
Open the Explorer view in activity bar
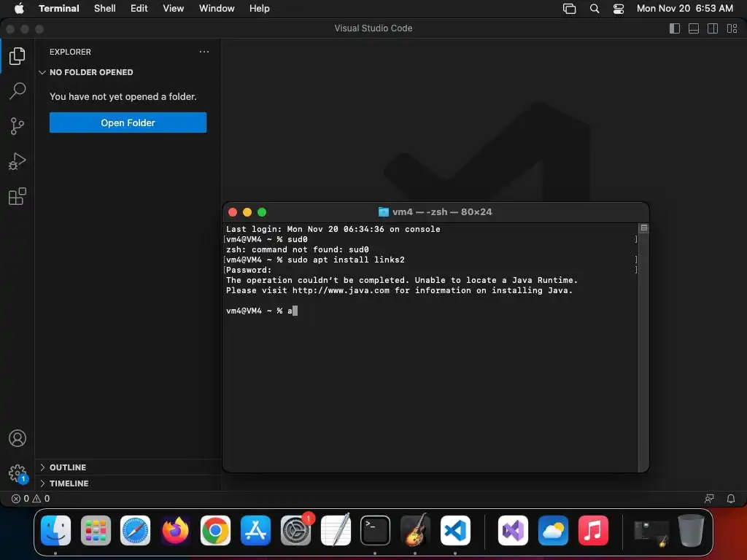point(18,56)
